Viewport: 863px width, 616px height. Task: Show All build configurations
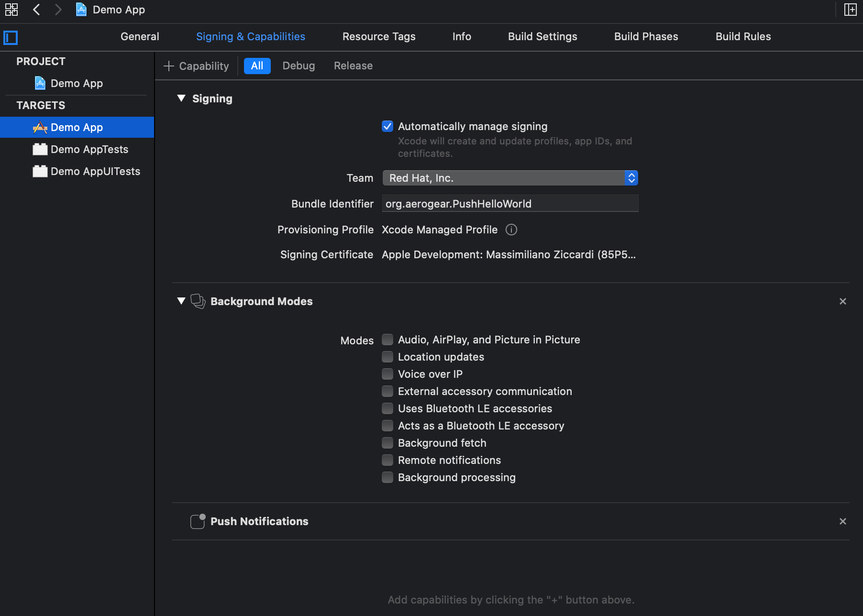[x=257, y=66]
